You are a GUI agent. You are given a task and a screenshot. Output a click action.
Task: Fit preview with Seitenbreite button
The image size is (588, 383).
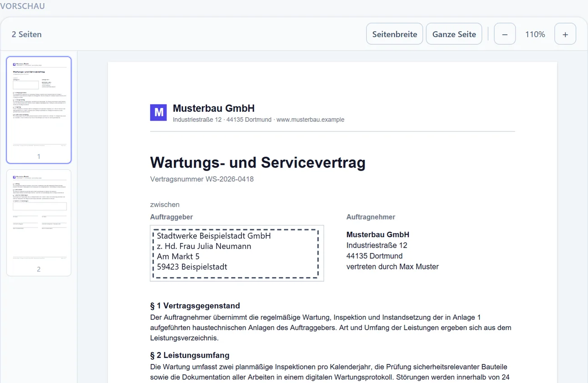click(394, 34)
